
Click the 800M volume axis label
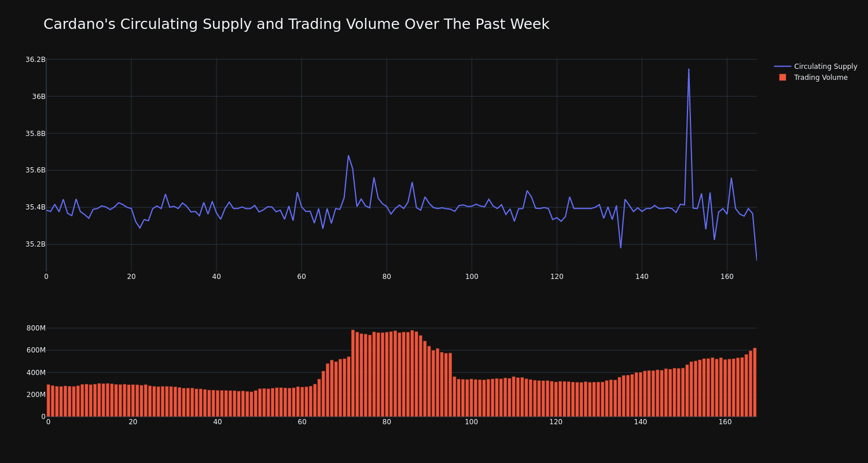36,328
